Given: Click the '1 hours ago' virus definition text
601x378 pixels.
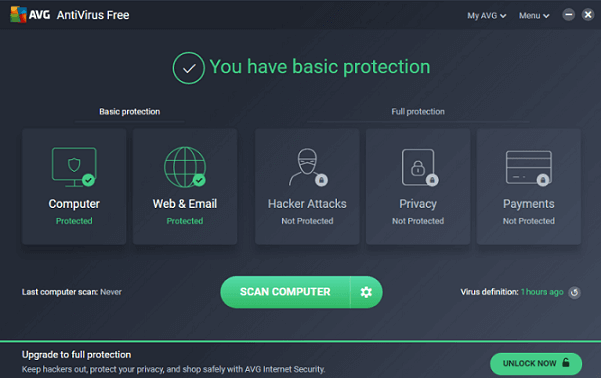Looking at the screenshot, I should (542, 292).
